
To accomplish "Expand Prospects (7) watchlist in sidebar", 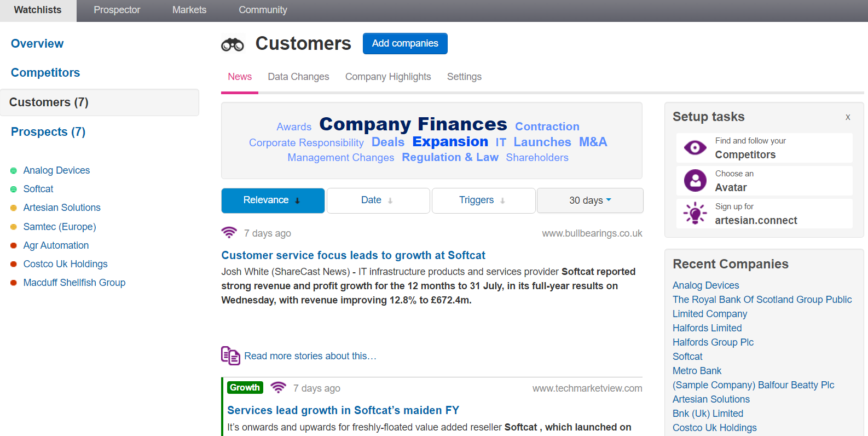I will [48, 132].
